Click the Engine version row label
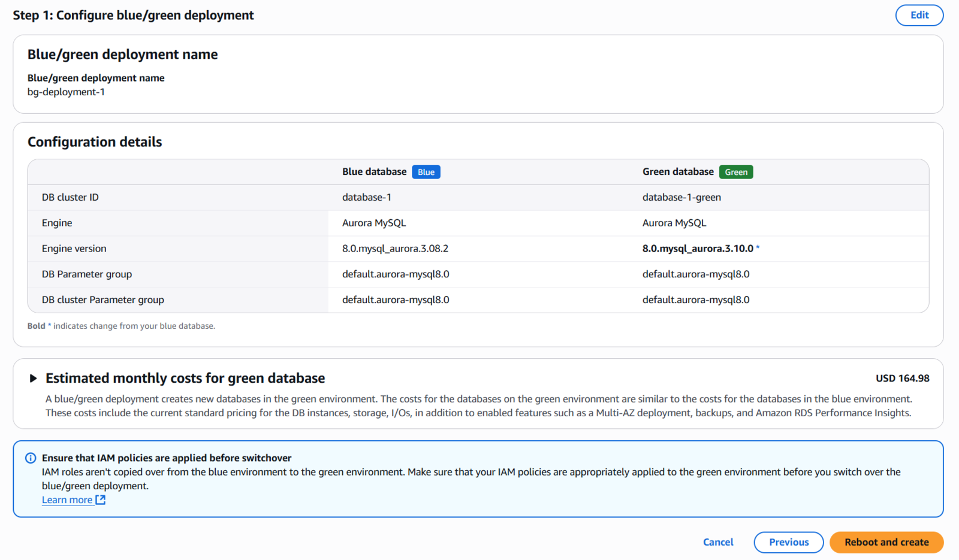The width and height of the screenshot is (959, 560). 74,249
